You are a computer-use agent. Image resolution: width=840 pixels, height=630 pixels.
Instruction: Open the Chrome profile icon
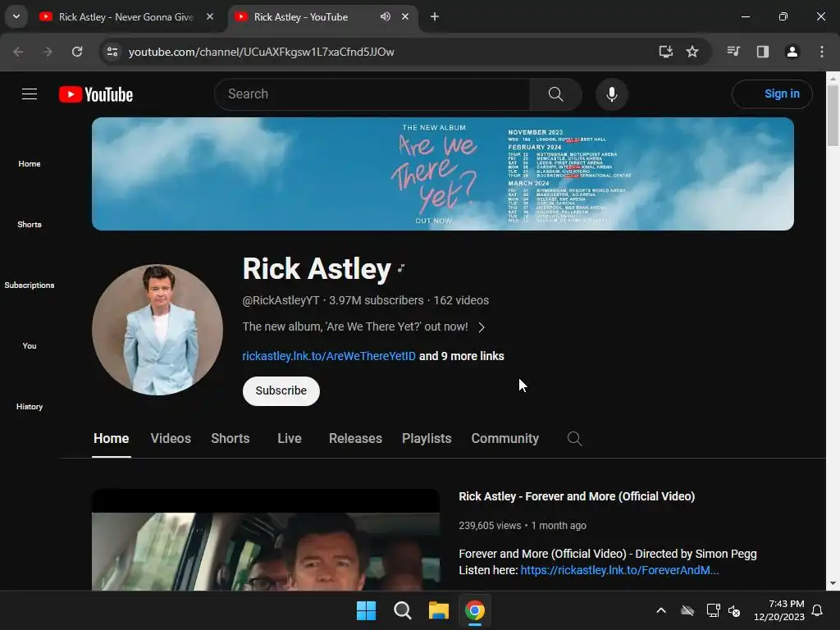click(x=792, y=52)
